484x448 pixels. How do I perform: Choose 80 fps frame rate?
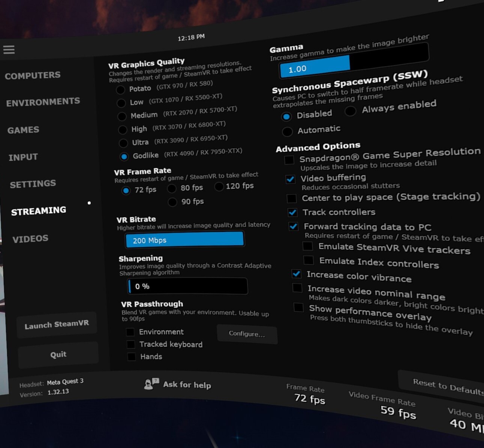pyautogui.click(x=172, y=188)
